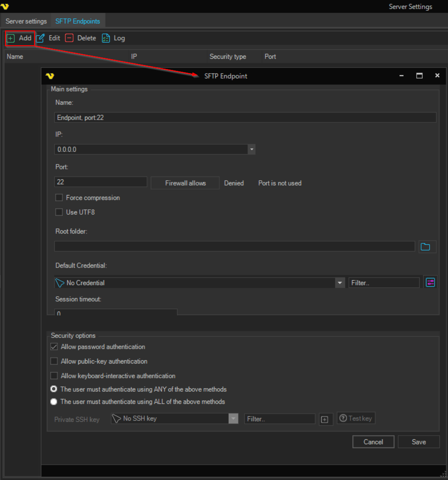Select the SFTP Endpoints tab

coord(78,21)
